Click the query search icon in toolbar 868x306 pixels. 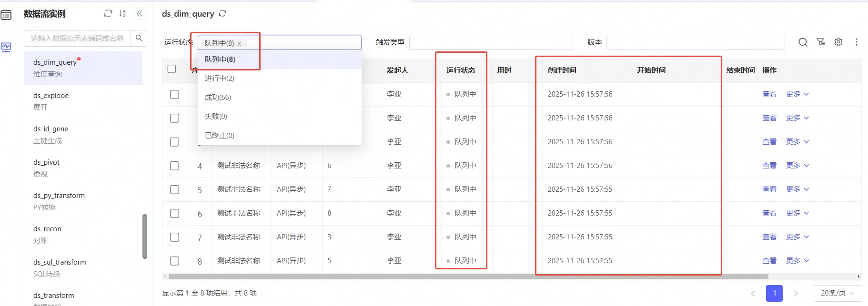pos(803,42)
